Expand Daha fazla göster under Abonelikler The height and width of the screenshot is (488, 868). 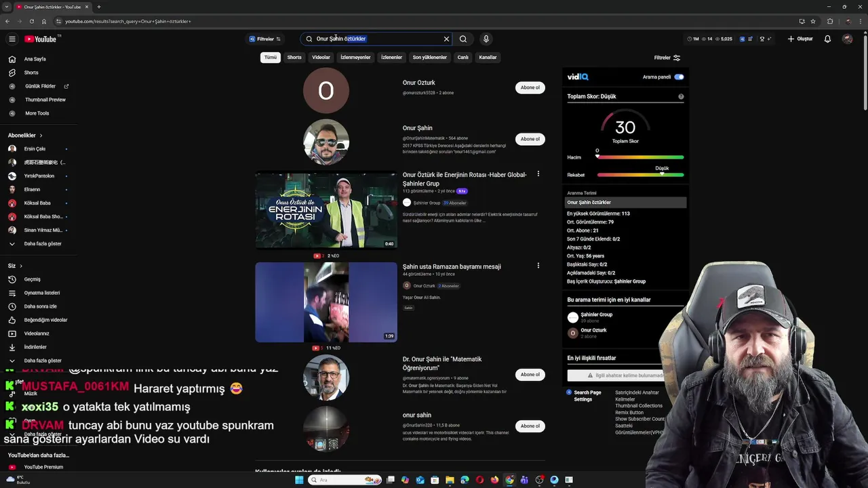pos(42,244)
